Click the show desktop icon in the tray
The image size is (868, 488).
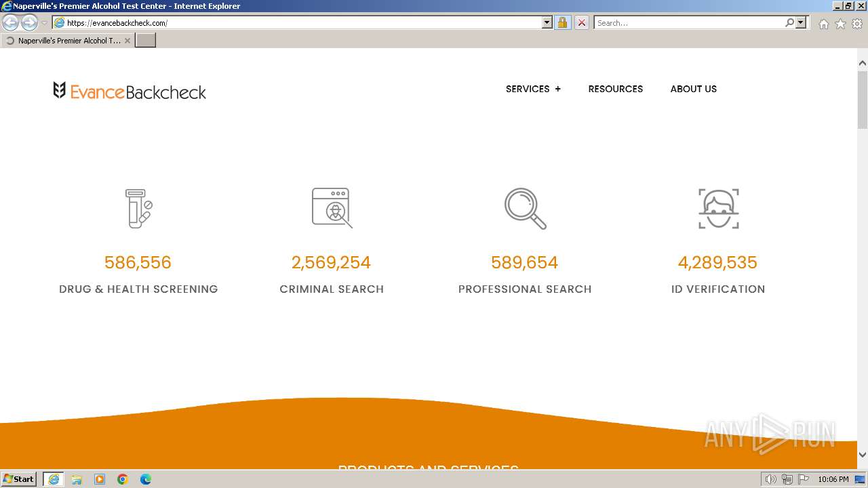[x=860, y=479]
